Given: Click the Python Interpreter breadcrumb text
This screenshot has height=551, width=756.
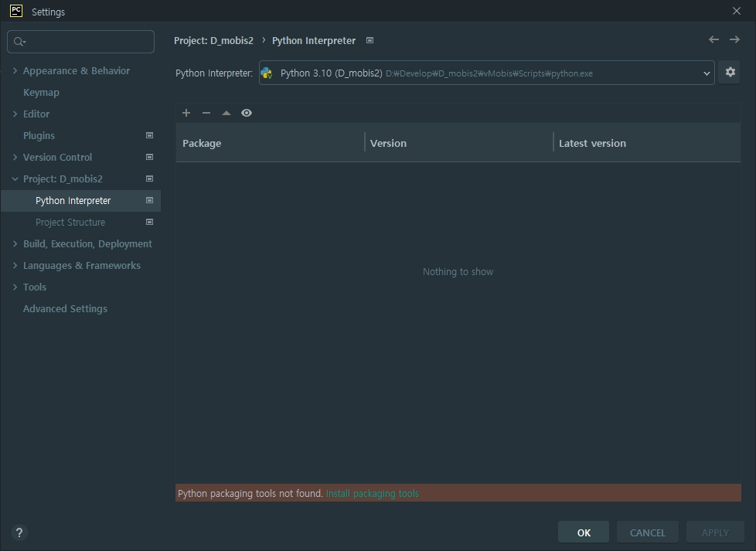Looking at the screenshot, I should coord(314,40).
